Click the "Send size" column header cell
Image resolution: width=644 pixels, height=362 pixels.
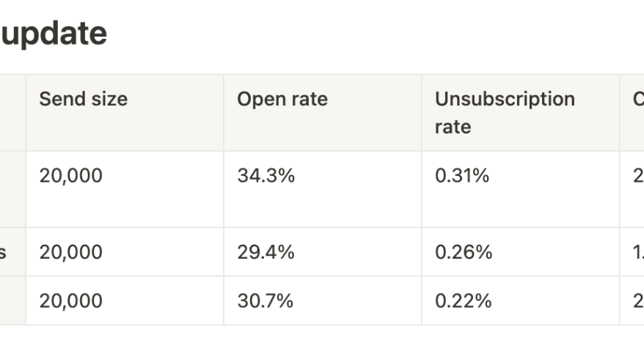point(124,113)
